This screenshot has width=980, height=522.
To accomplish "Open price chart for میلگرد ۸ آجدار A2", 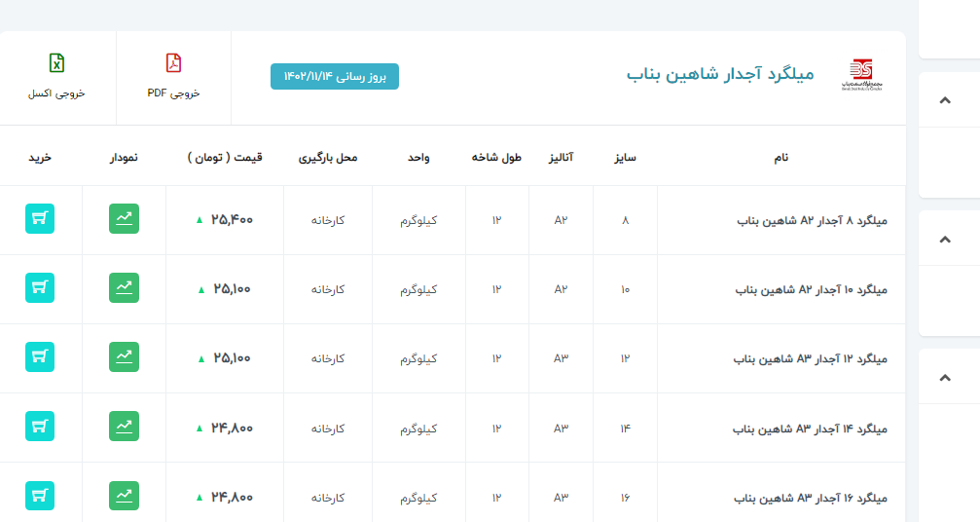I will pyautogui.click(x=124, y=219).
